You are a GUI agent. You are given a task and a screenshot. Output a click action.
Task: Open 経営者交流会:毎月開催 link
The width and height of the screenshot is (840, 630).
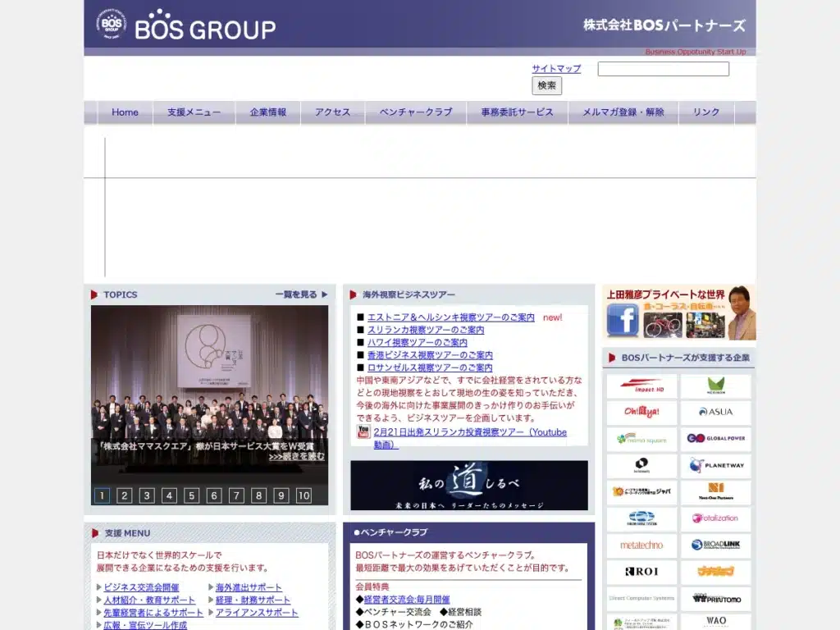click(407, 600)
